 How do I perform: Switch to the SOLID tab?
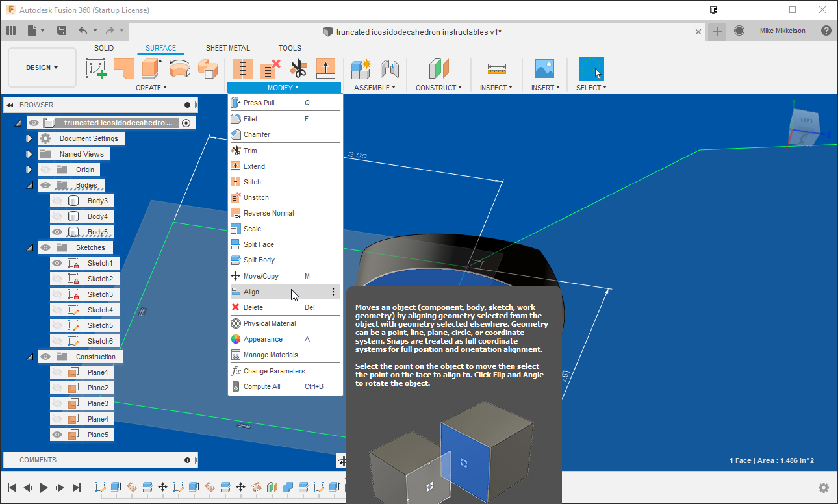coord(104,48)
